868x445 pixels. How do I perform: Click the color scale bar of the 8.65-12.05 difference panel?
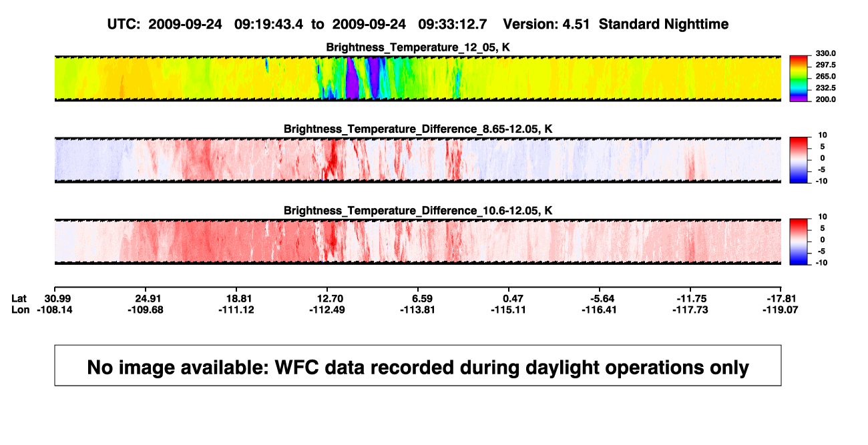click(799, 160)
